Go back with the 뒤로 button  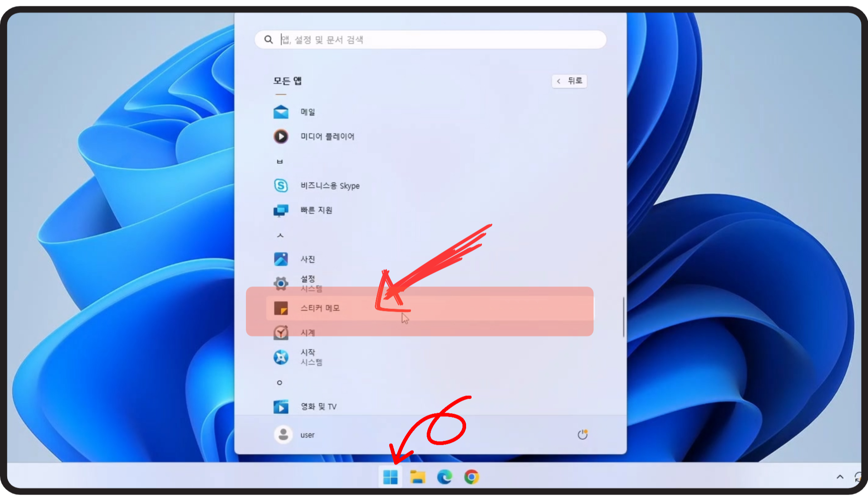click(570, 81)
